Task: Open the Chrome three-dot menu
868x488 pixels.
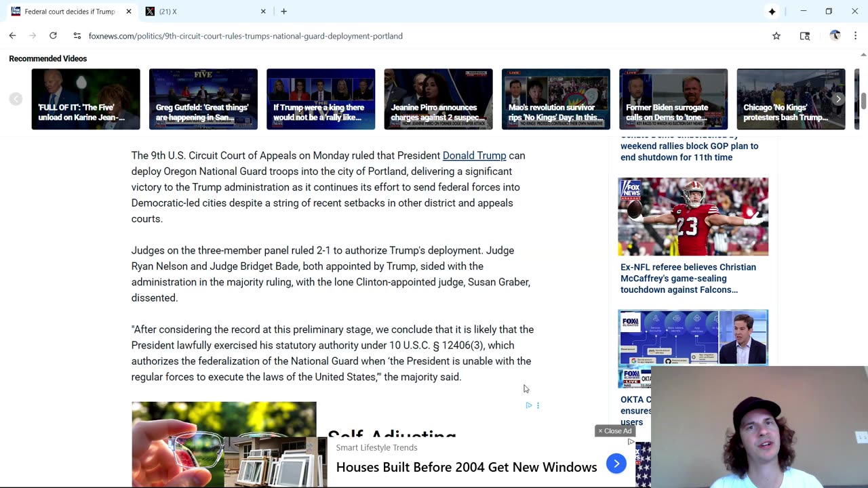Action: [x=855, y=36]
